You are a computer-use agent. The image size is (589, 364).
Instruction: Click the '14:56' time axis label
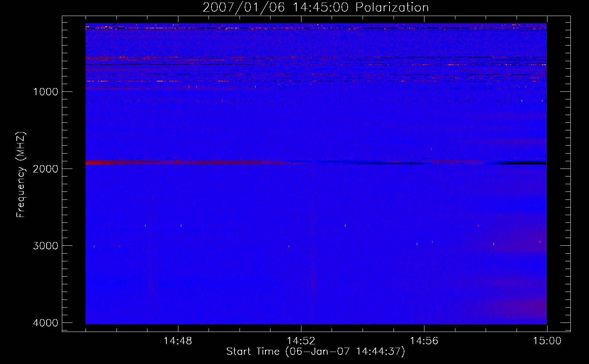[x=424, y=341]
